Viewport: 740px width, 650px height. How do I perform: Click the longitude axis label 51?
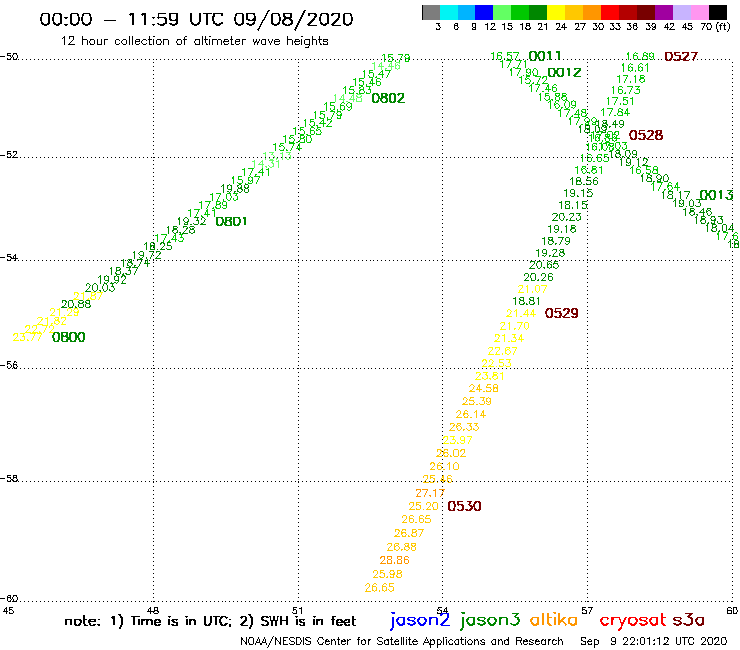click(x=297, y=610)
